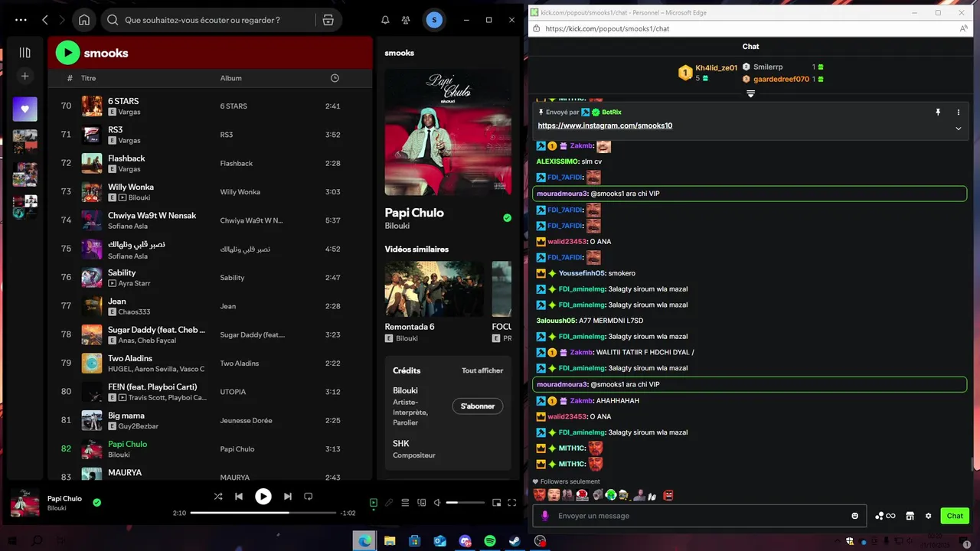Toggle lyrics microphone icon
Screen dimensions: 980x551
tap(389, 503)
